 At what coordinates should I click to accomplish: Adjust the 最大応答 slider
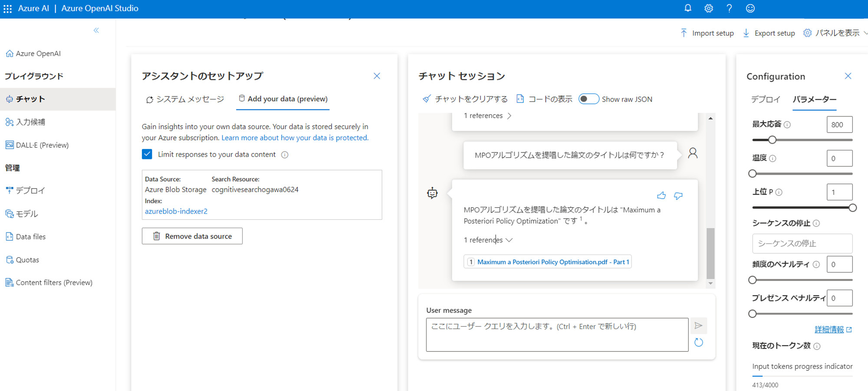click(772, 140)
